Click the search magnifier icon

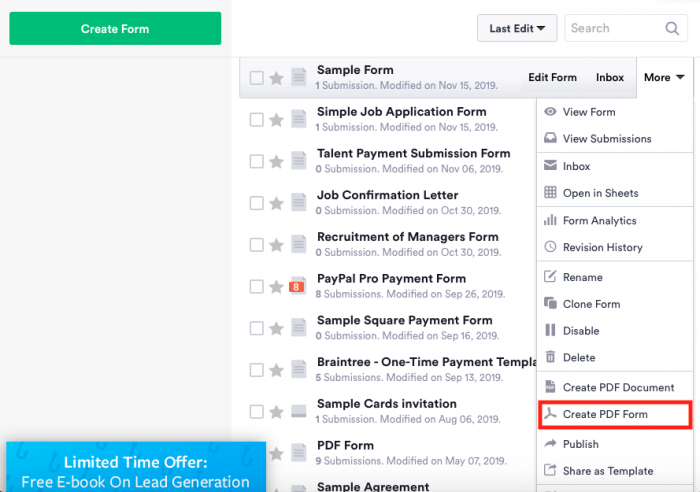(x=672, y=29)
